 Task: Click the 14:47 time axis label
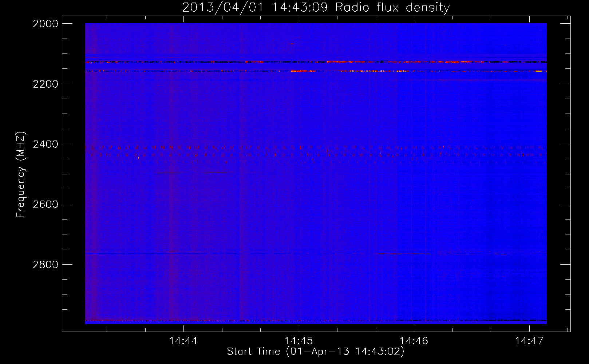[529, 341]
